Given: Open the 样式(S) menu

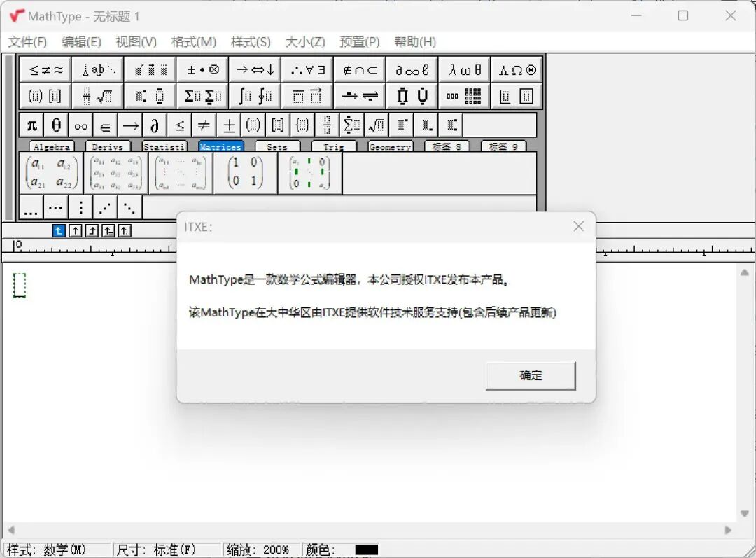Looking at the screenshot, I should (x=251, y=42).
